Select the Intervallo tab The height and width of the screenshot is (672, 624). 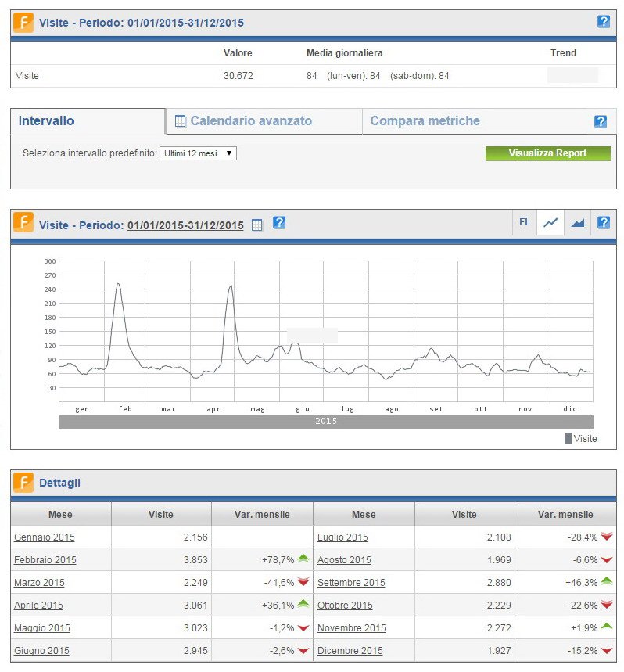coord(46,121)
